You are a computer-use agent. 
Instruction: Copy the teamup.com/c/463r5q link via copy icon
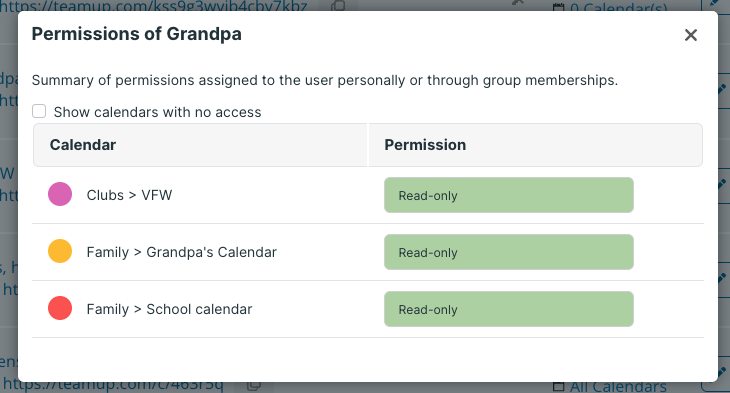click(x=254, y=386)
